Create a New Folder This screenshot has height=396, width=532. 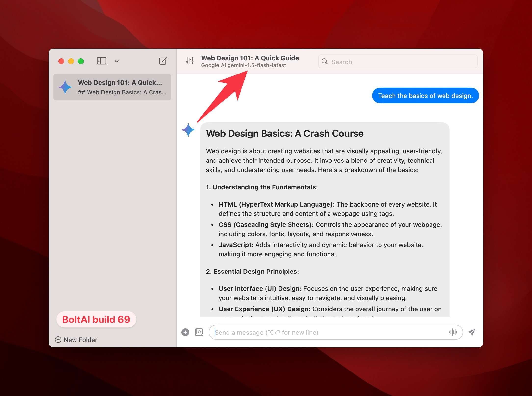[x=80, y=340]
